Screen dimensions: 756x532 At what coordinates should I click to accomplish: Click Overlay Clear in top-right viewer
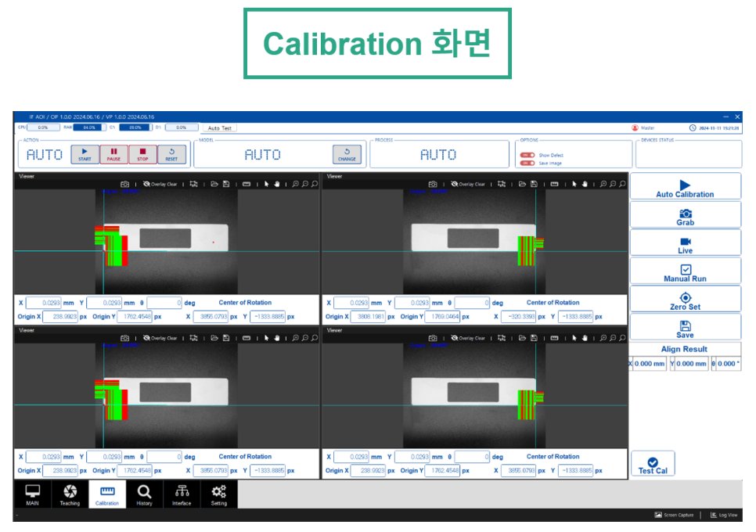coord(468,184)
